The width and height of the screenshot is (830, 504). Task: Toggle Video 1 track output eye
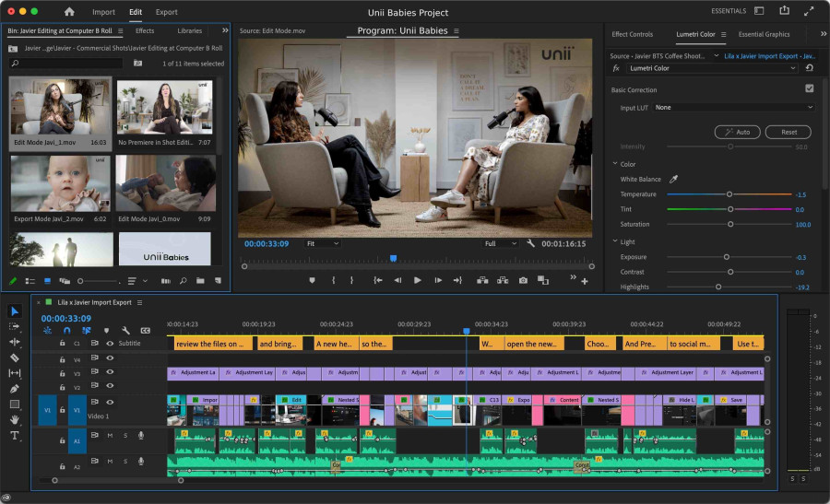click(110, 402)
